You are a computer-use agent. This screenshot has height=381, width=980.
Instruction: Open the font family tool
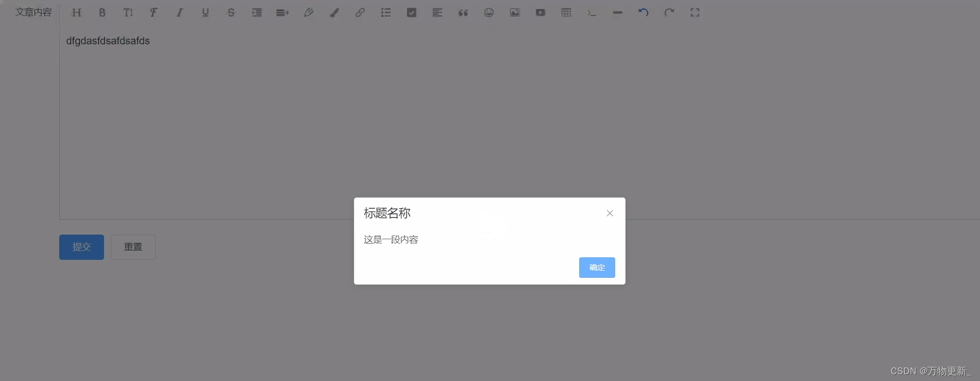click(154, 12)
